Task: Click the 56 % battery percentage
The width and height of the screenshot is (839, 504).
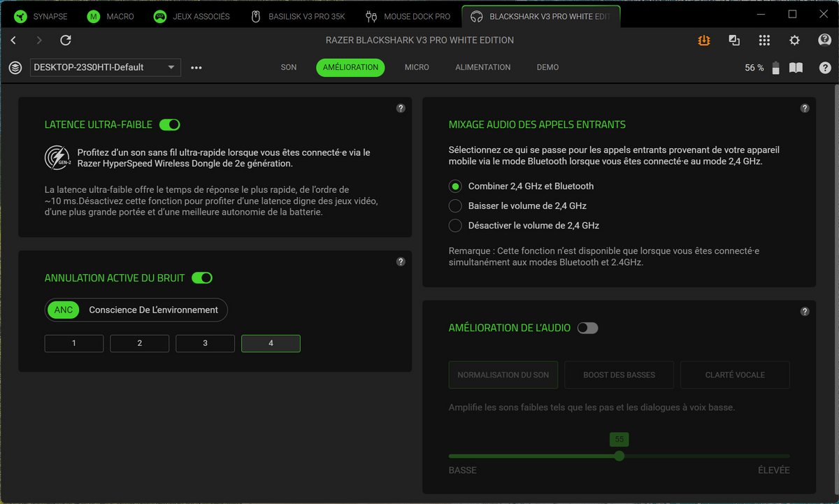Action: click(754, 68)
